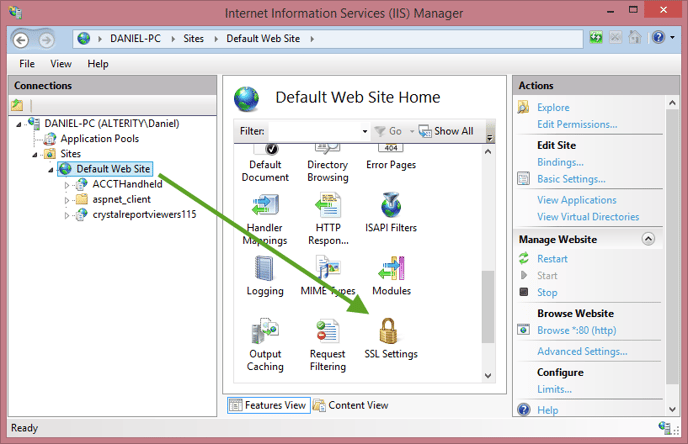Open the Handler Mappings feature
Image resolution: width=688 pixels, height=444 pixels.
pyautogui.click(x=265, y=218)
